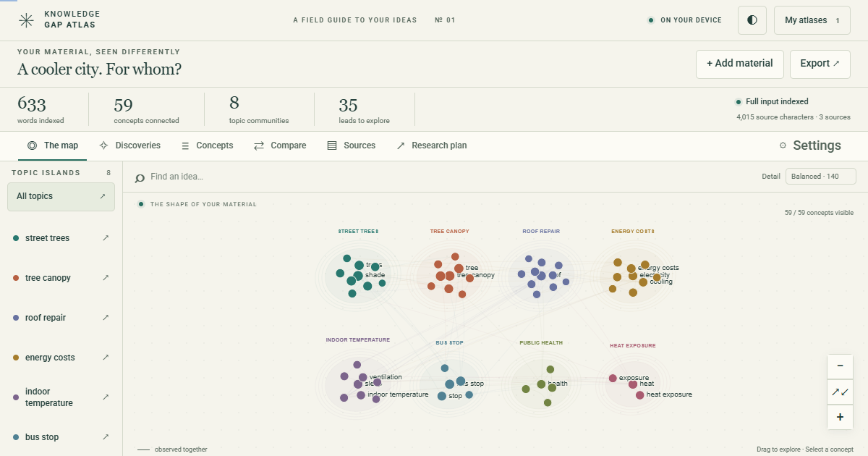This screenshot has width=868, height=456.
Task: Click the Knowledge Gap Atlas asterisk logo
Action: [26, 20]
